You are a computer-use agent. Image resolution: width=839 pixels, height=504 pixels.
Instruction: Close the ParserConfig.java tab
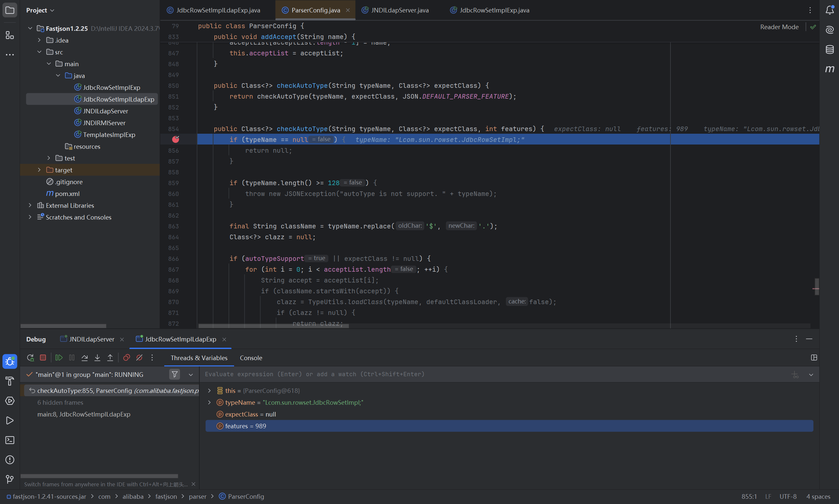(348, 10)
